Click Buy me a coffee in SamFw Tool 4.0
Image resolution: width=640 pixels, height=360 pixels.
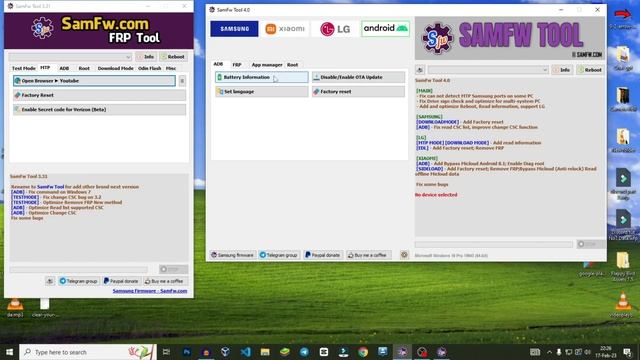point(369,255)
